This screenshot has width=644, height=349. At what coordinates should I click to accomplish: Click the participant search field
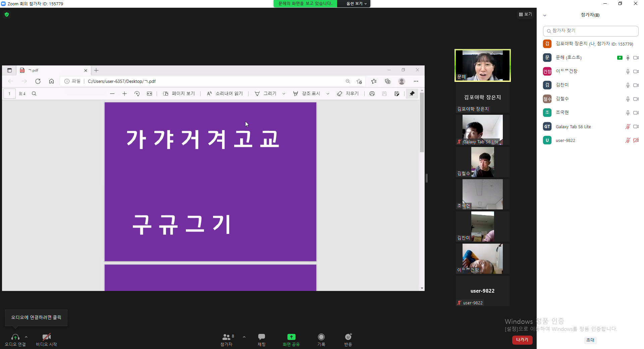(591, 31)
